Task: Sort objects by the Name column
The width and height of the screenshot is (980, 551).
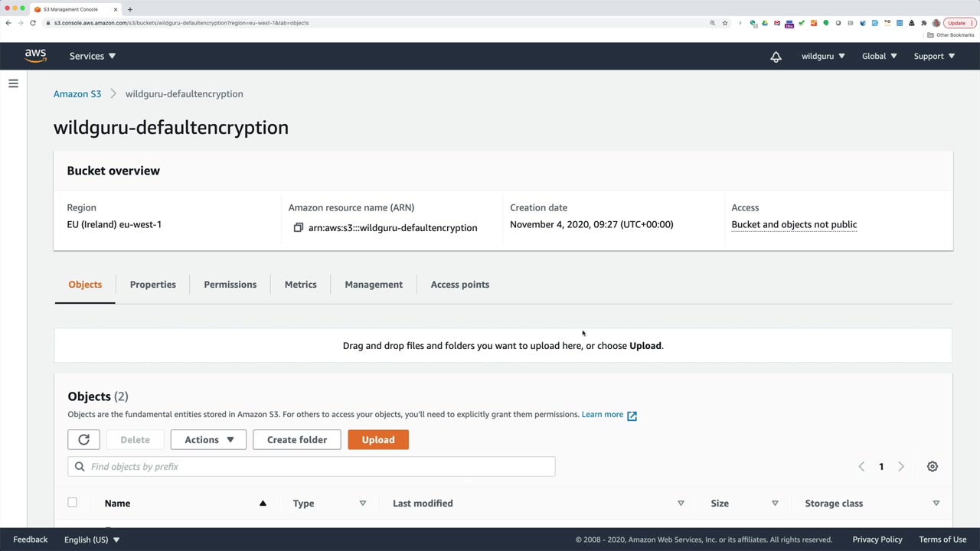Action: point(117,504)
